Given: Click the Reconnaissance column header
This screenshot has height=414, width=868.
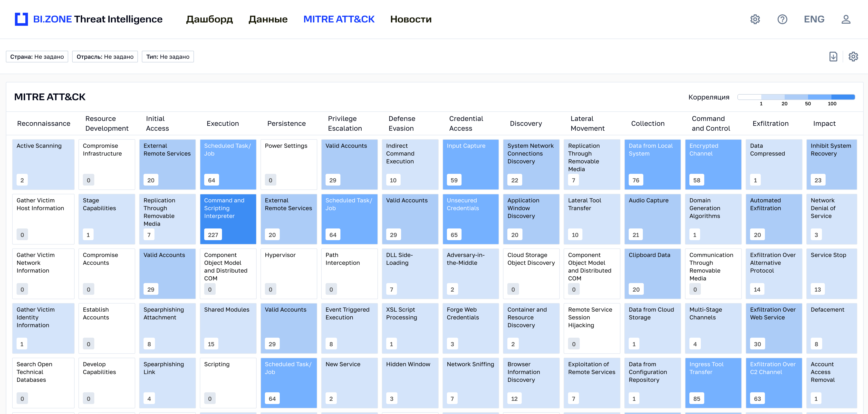Looking at the screenshot, I should (44, 124).
